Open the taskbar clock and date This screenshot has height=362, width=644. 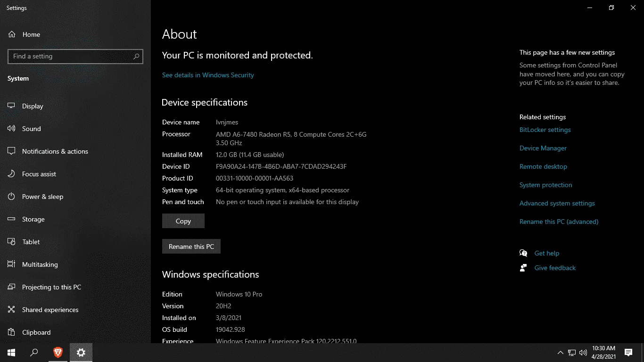(604, 353)
